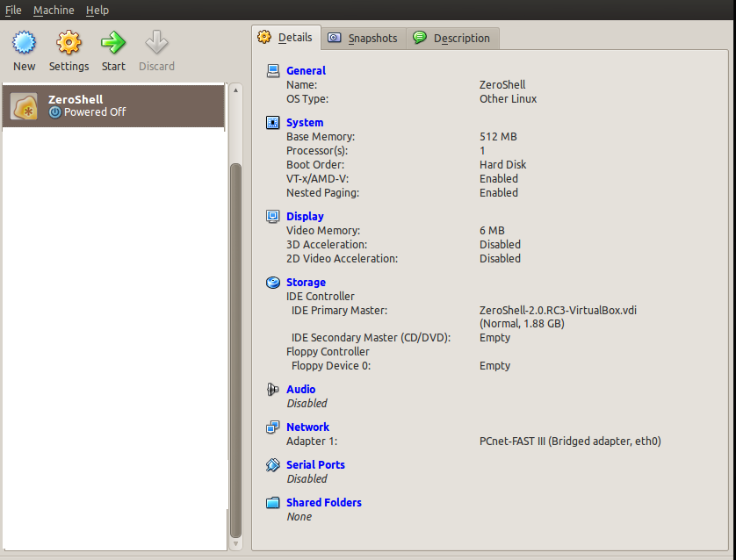
Task: Open the Serial Ports settings link
Action: point(315,465)
